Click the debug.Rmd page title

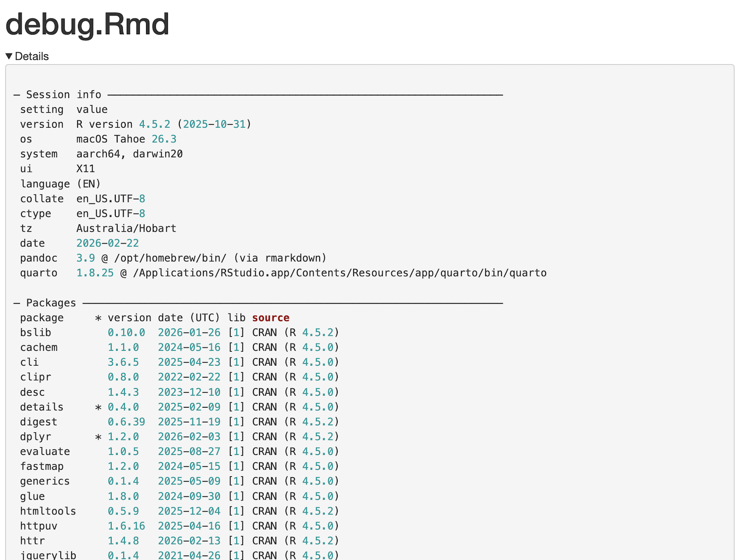(86, 25)
